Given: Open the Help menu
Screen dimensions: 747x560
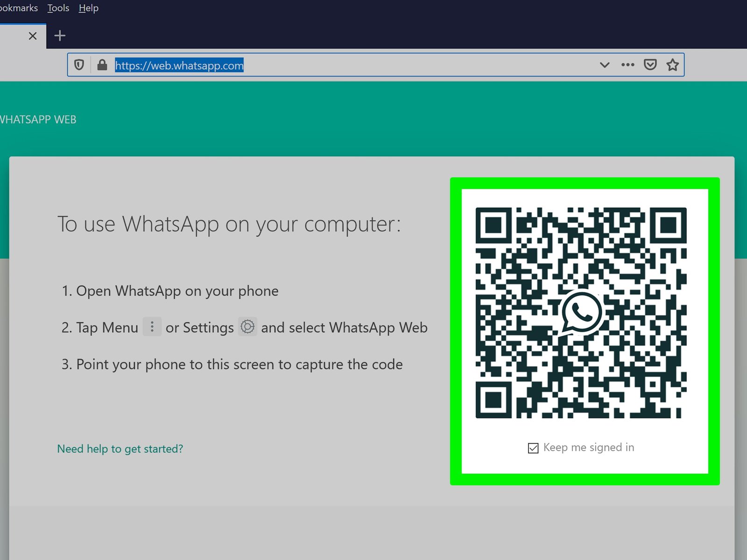Looking at the screenshot, I should 88,8.
